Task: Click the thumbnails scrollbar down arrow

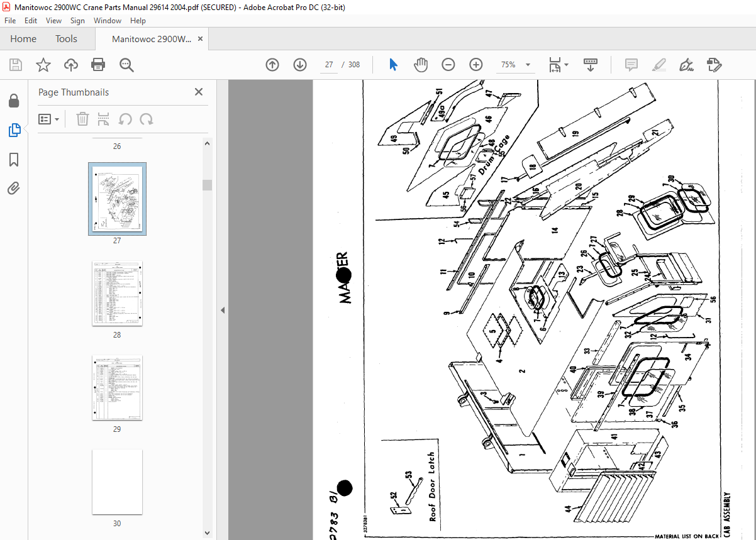Action: [x=207, y=532]
